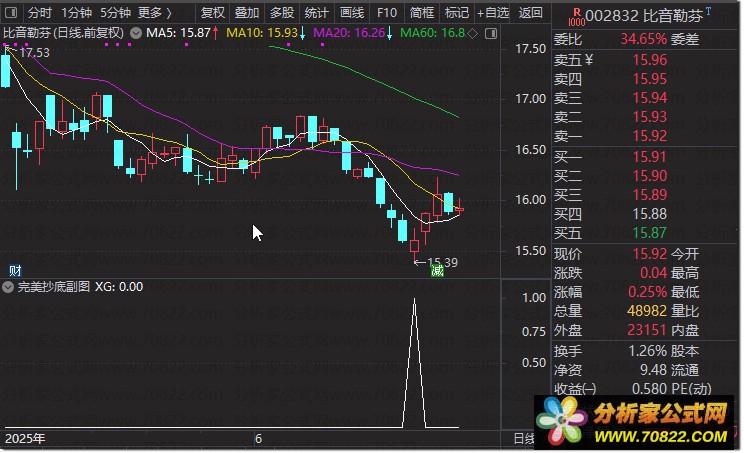Click the 现价 15.92 value
The height and width of the screenshot is (453, 744).
[x=650, y=254]
